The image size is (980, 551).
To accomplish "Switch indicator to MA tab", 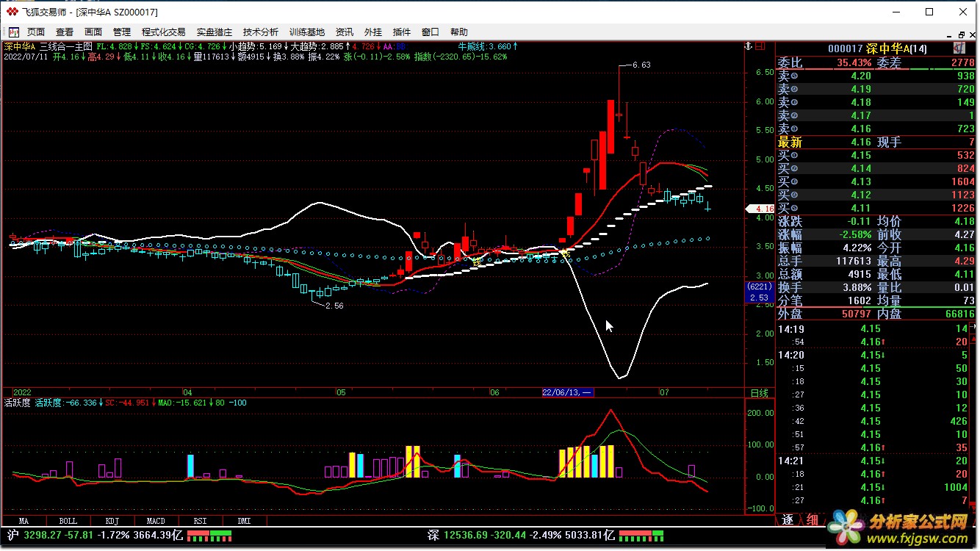I will [x=24, y=521].
